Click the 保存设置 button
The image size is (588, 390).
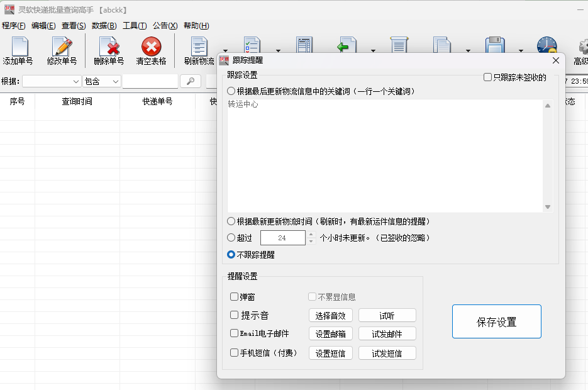click(496, 321)
